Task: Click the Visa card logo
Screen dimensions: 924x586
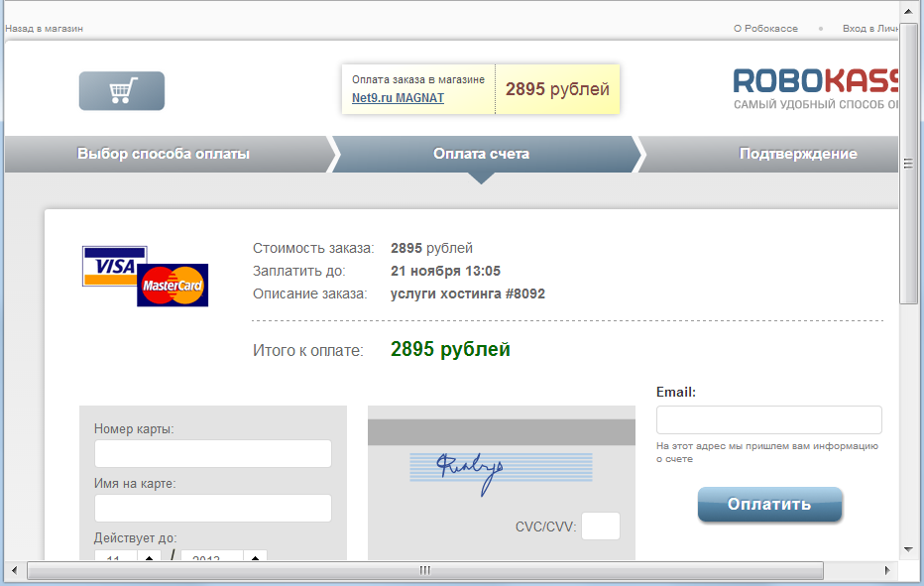Action: coord(114,265)
